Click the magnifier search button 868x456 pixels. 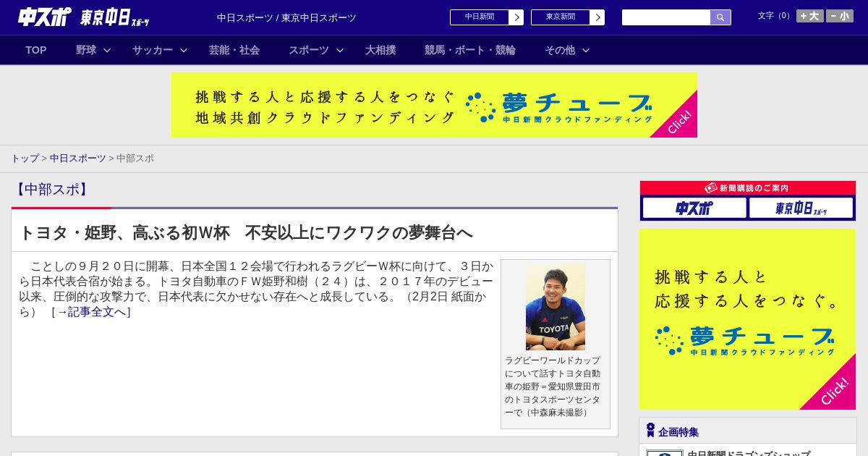pos(720,17)
